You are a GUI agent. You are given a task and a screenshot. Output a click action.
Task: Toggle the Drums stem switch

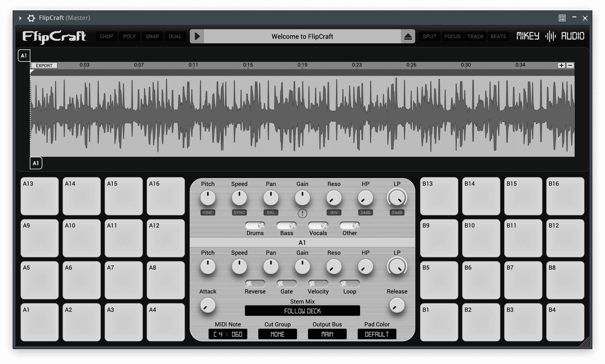click(x=255, y=226)
